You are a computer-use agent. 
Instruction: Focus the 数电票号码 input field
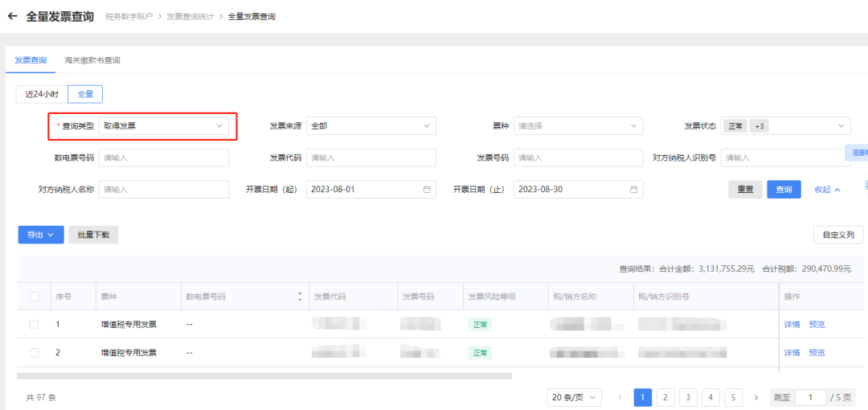164,158
